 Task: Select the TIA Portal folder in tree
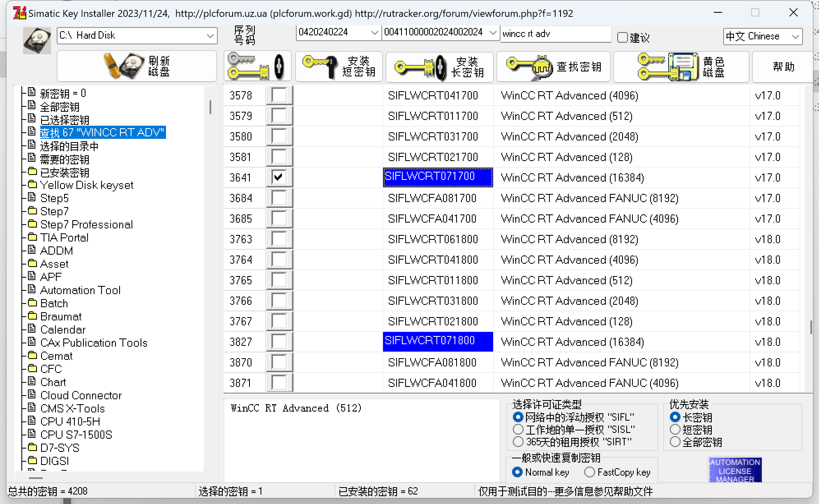click(x=64, y=237)
